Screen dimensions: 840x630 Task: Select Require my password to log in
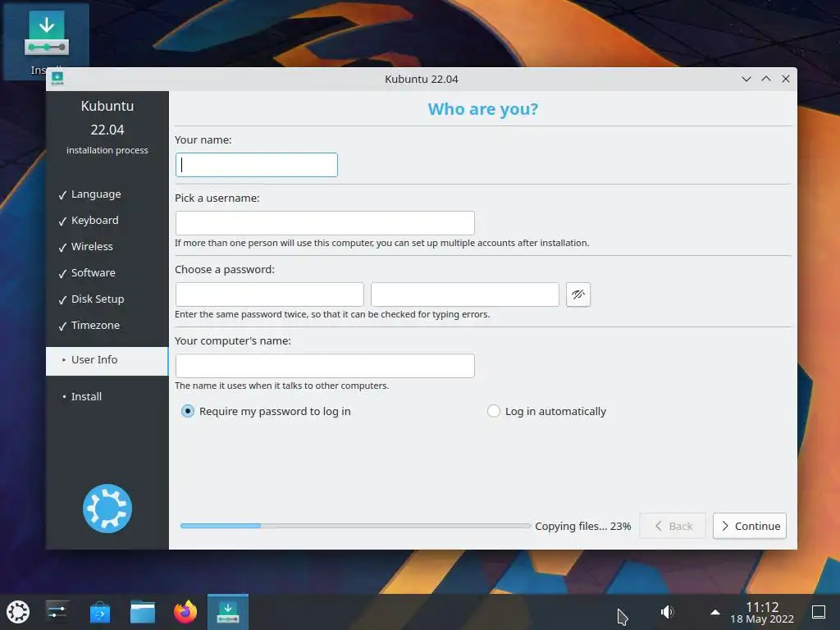tap(267, 412)
